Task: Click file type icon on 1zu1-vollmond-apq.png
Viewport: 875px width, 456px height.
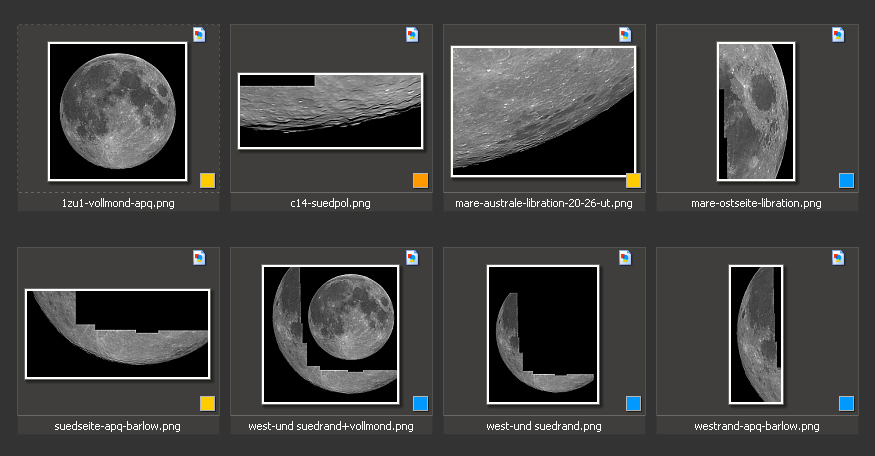Action: tap(199, 35)
